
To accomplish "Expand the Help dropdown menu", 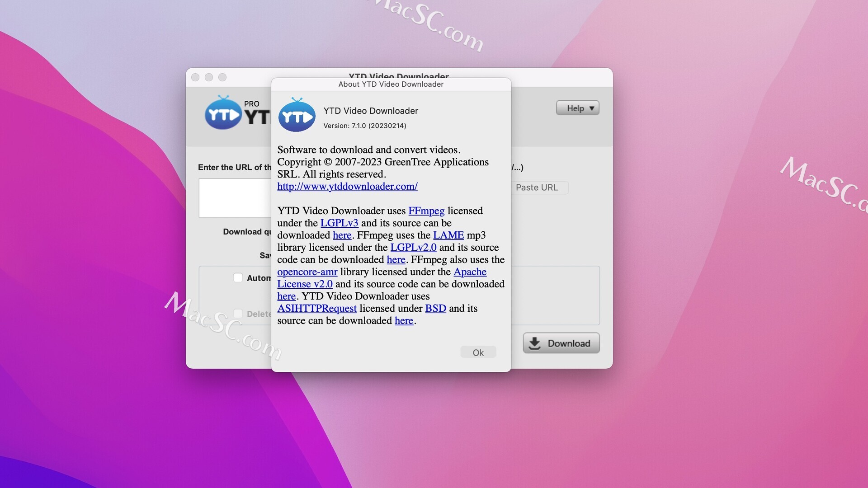I will click(x=578, y=107).
